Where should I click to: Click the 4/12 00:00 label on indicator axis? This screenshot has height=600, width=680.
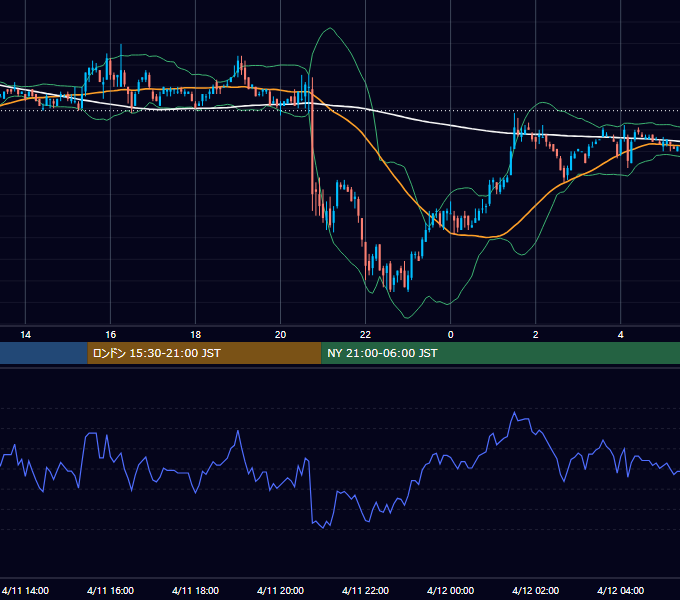[x=450, y=590]
